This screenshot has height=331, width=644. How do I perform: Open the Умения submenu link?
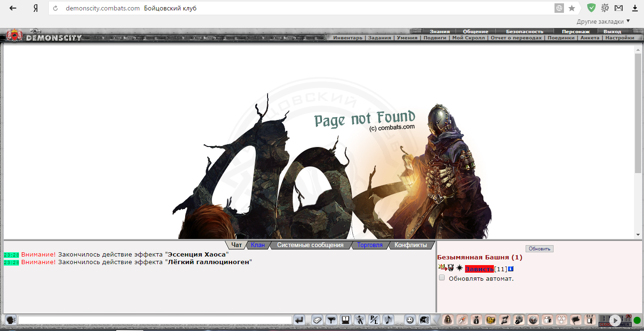(x=407, y=38)
